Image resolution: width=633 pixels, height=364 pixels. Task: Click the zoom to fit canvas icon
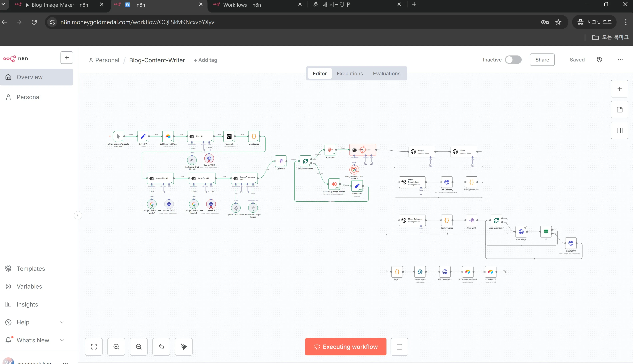(x=94, y=347)
